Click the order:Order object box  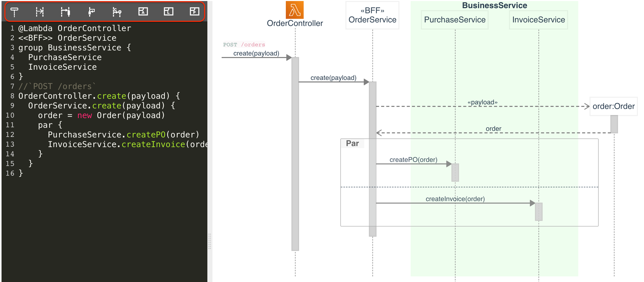613,106
